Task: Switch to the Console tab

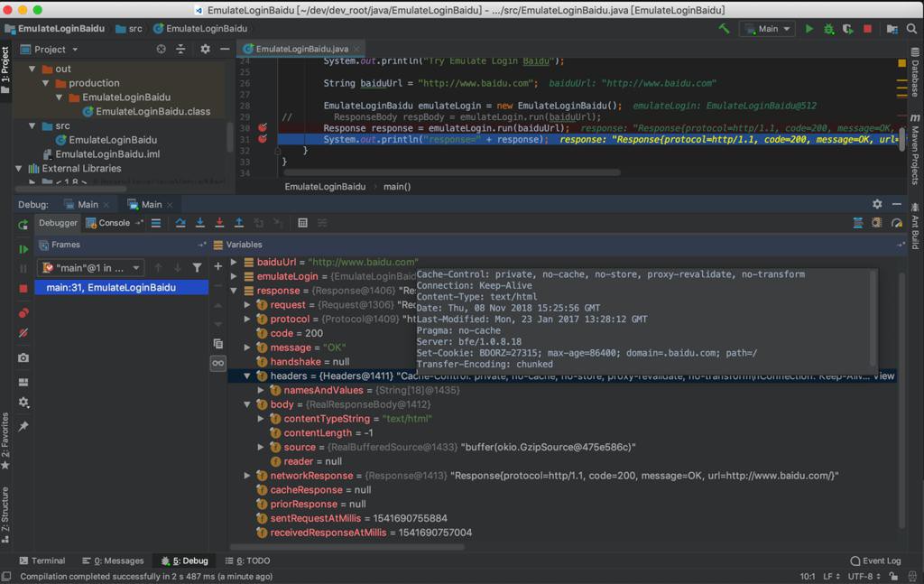Action: pos(108,223)
